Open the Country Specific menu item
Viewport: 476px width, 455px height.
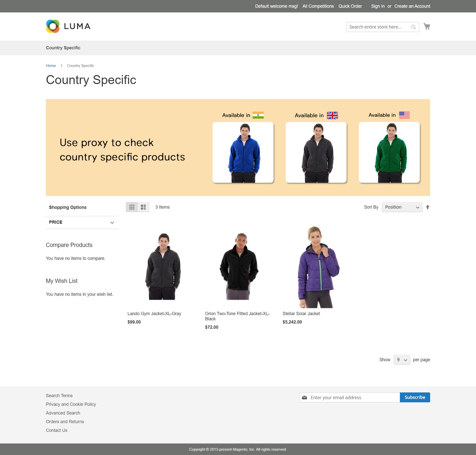(x=63, y=48)
